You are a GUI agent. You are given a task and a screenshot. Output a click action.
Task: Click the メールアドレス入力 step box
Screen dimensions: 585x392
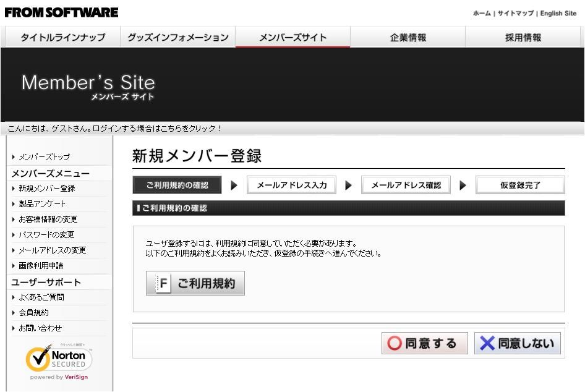click(291, 185)
